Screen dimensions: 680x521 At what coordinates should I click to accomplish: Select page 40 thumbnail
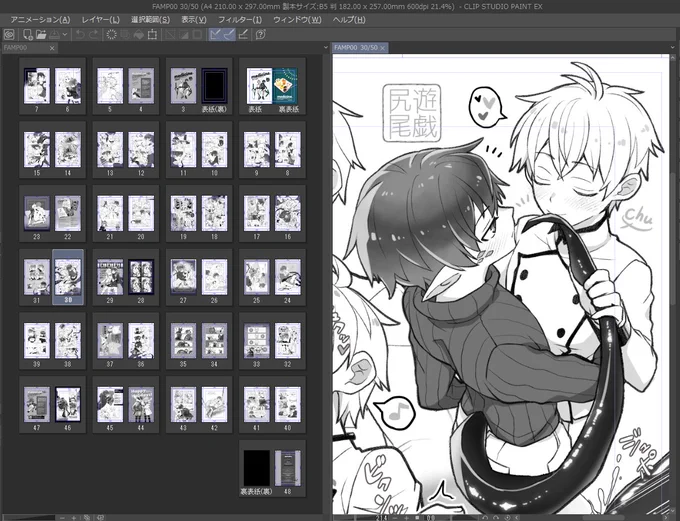pyautogui.click(x=288, y=405)
